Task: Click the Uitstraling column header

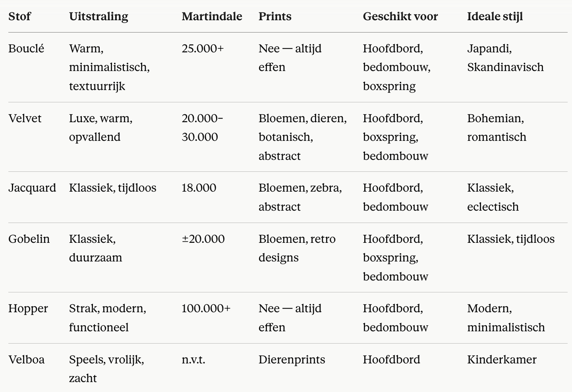Action: [99, 16]
